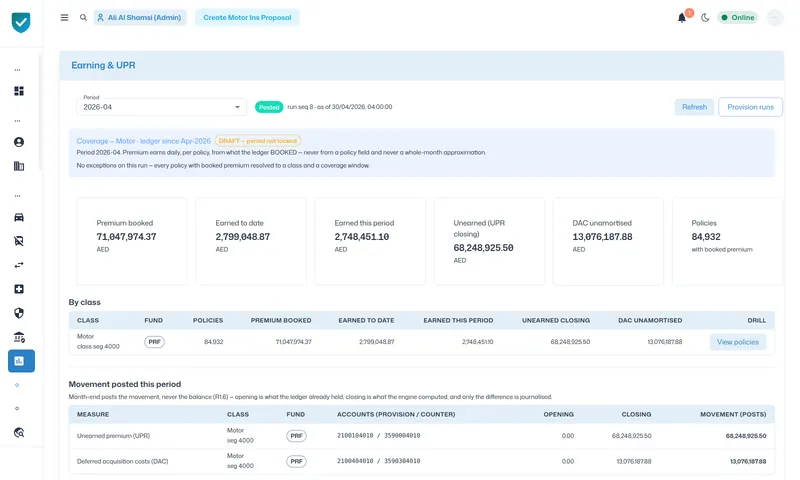Click the user avatar at top right
Screen dimensions: 800x480
point(775,18)
